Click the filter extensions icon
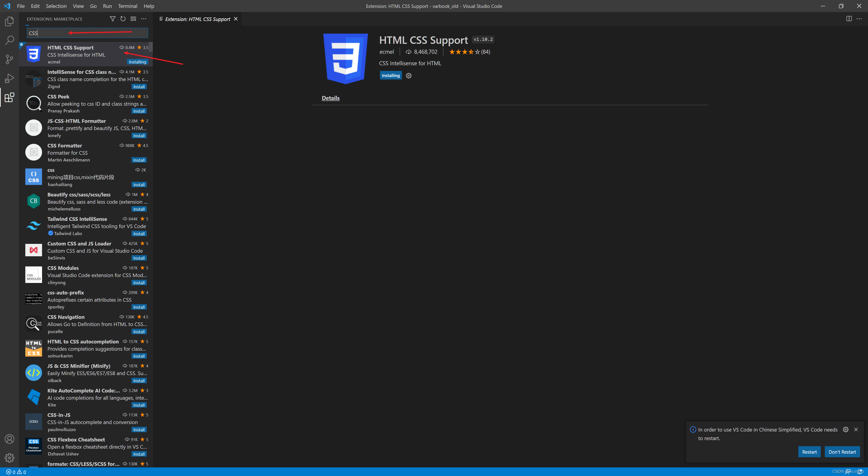 113,19
